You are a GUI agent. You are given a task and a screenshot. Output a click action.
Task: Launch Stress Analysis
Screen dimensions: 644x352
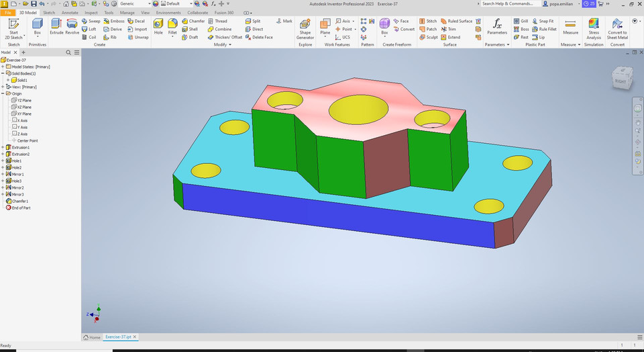[594, 29]
